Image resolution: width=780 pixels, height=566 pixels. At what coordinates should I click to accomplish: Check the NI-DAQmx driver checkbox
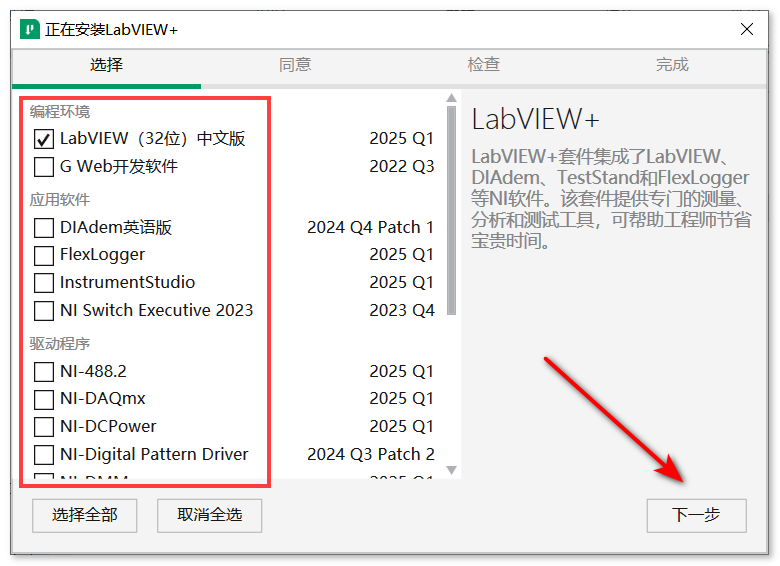pos(44,399)
